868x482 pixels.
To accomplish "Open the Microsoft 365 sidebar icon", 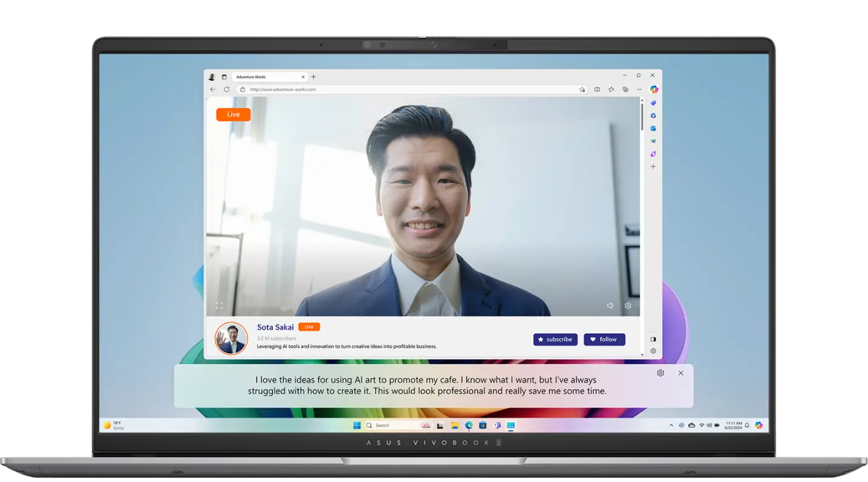I will pyautogui.click(x=653, y=116).
